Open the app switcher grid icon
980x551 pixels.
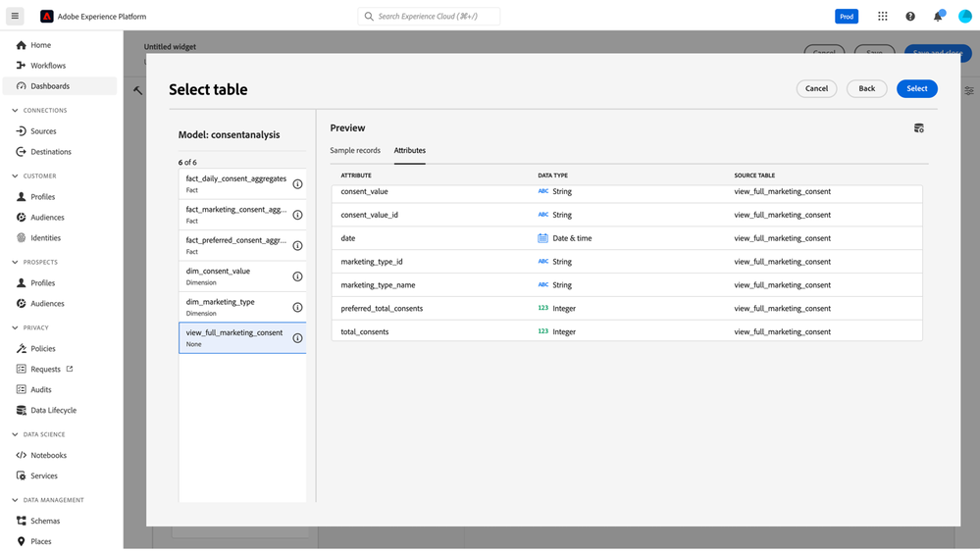tap(883, 17)
